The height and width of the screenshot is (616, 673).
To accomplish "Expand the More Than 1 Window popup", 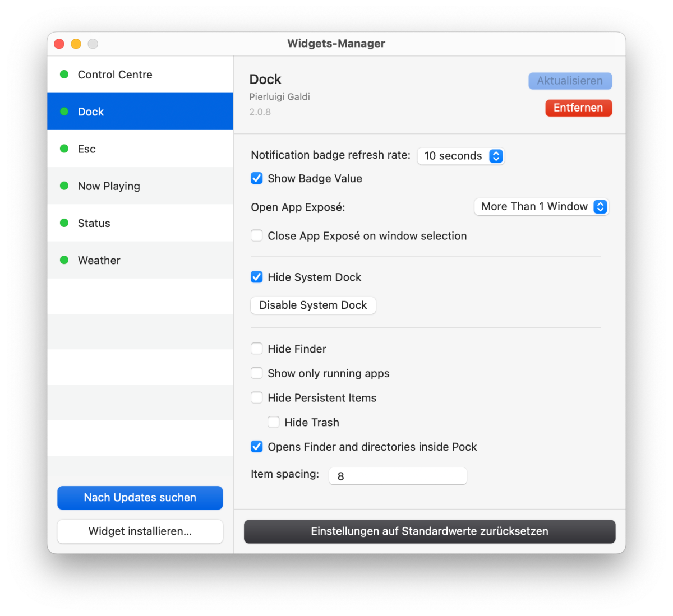I will click(541, 206).
